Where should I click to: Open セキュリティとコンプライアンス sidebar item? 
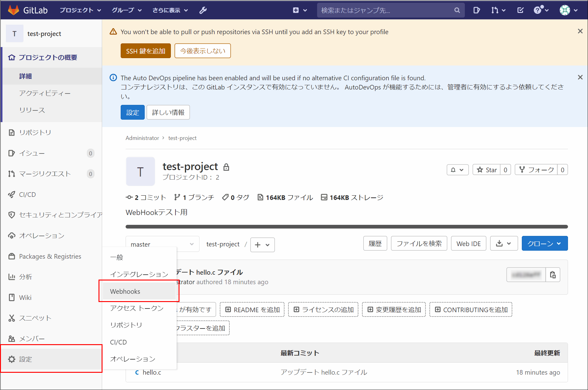click(51, 215)
